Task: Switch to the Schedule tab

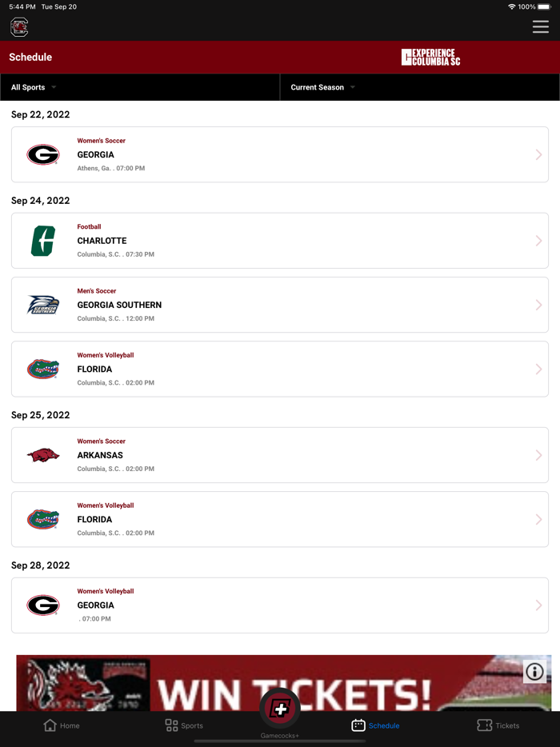Action: pos(375,725)
